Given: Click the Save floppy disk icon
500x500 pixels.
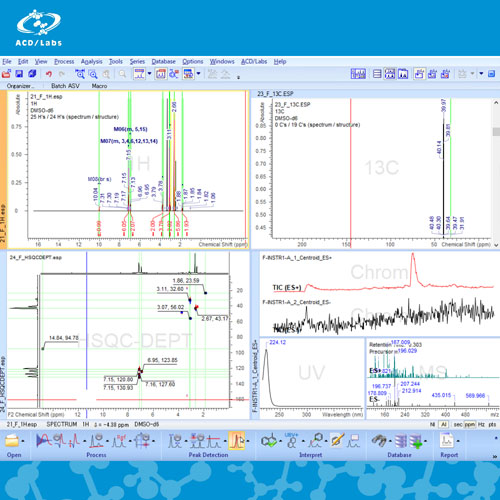Looking at the screenshot, I should coord(19,74).
